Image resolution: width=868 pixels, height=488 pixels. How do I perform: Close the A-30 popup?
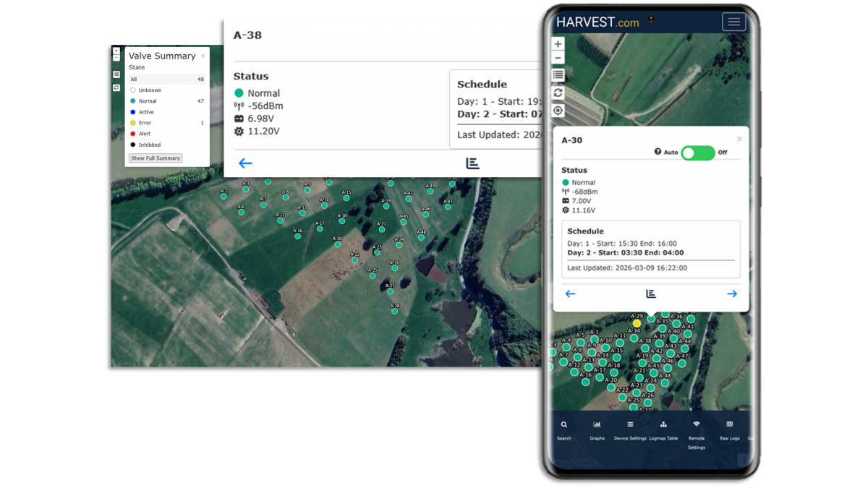(739, 139)
